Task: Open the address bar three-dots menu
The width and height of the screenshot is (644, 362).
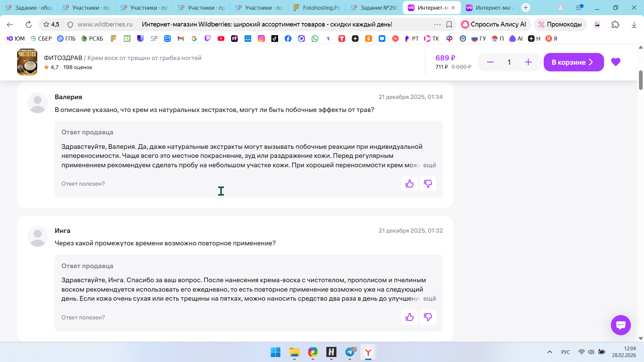Action: pos(437,24)
